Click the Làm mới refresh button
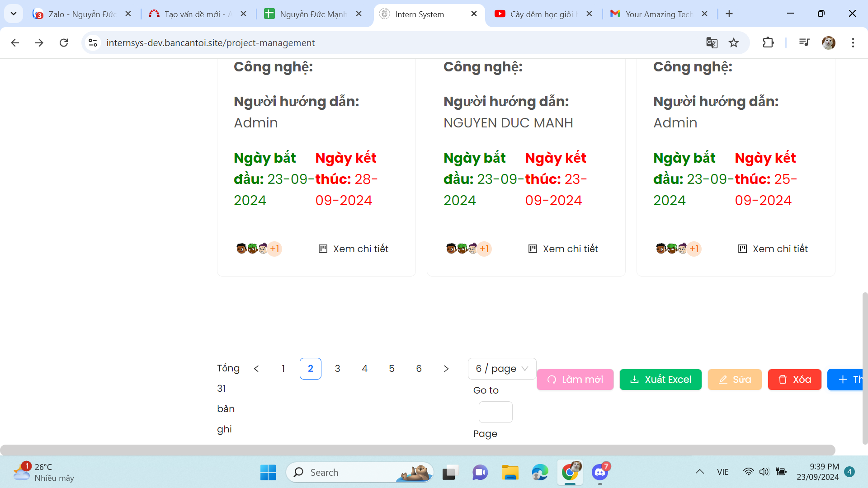 [575, 380]
